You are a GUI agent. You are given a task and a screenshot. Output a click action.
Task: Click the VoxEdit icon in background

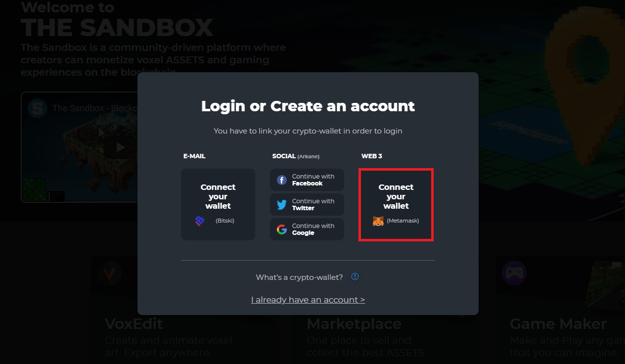coord(109,273)
